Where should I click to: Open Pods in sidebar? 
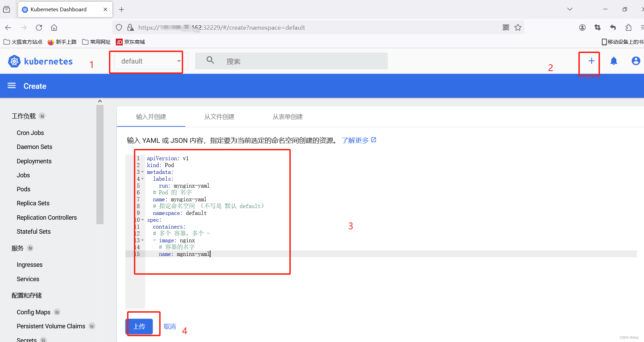click(24, 189)
